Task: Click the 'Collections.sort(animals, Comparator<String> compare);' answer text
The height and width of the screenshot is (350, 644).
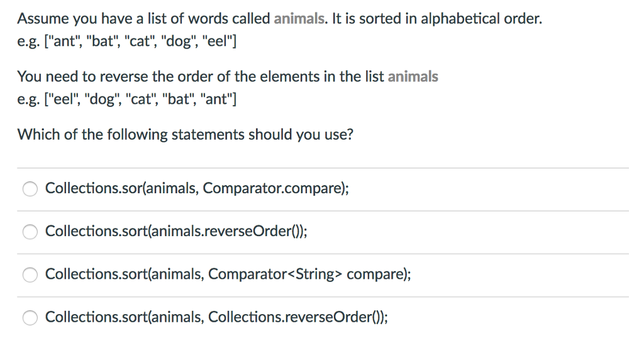Action: pyautogui.click(x=228, y=274)
